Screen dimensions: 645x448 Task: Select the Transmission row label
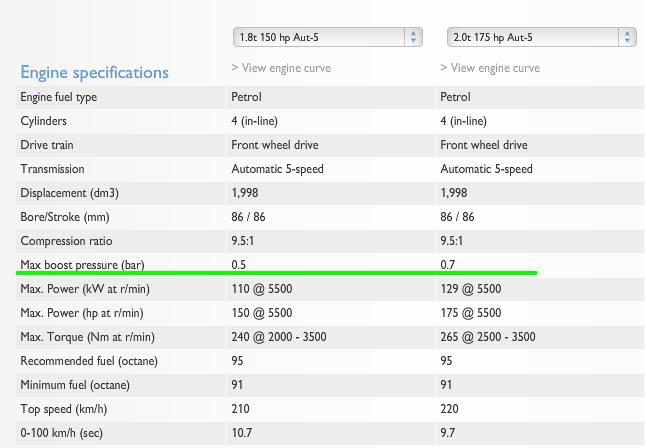pos(52,169)
